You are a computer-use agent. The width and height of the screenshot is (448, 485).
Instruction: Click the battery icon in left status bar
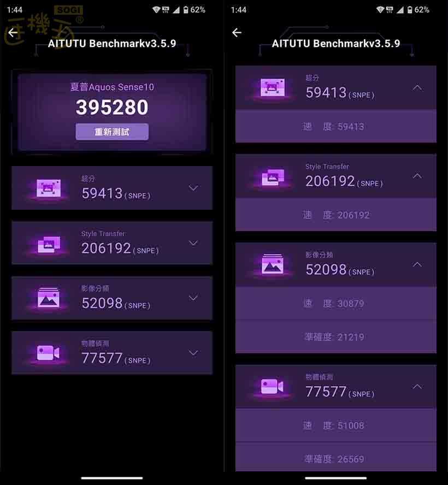[x=186, y=10]
